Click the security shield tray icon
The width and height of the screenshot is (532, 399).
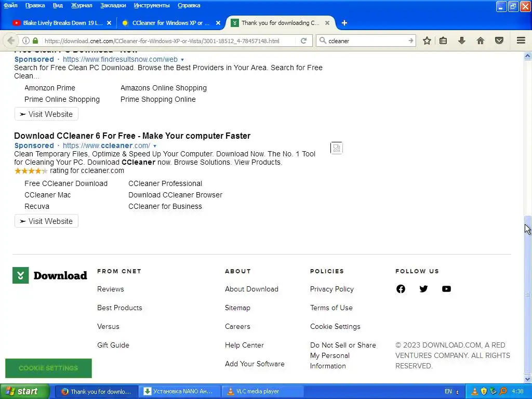pyautogui.click(x=484, y=391)
